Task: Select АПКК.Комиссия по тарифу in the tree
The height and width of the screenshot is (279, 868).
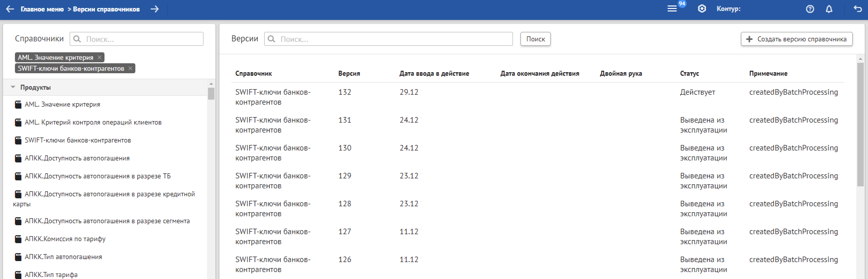Action: [x=65, y=239]
